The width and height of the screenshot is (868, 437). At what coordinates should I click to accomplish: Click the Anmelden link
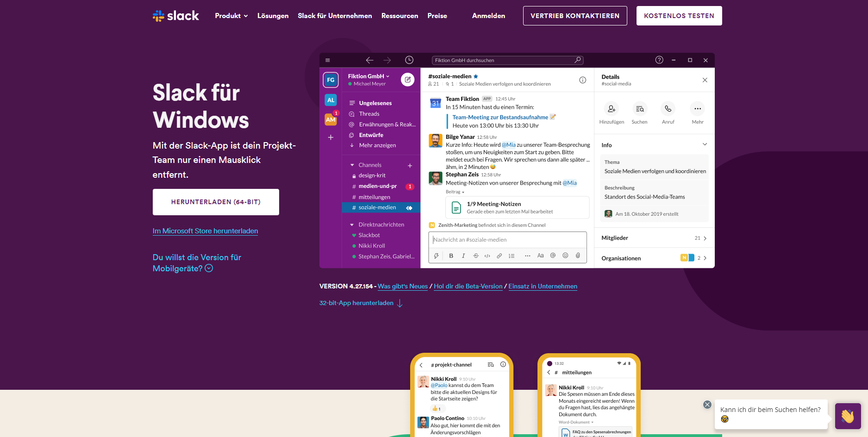488,16
